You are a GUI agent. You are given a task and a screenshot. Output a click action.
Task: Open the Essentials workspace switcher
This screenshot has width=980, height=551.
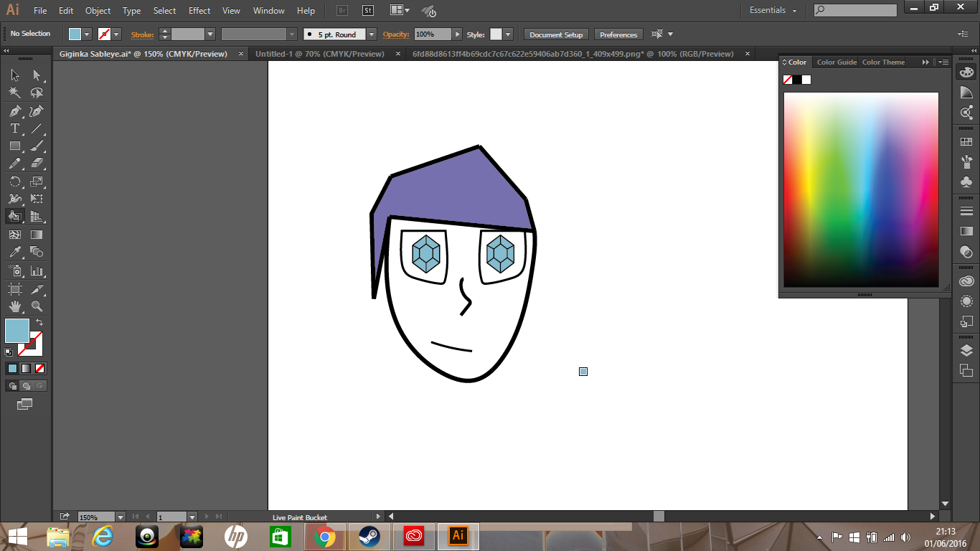click(x=773, y=11)
